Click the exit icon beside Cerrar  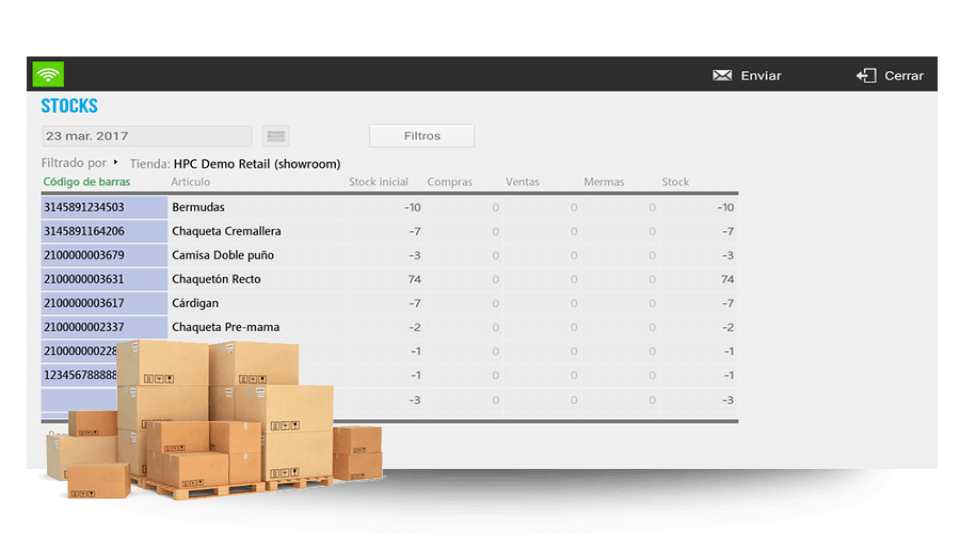click(x=866, y=76)
